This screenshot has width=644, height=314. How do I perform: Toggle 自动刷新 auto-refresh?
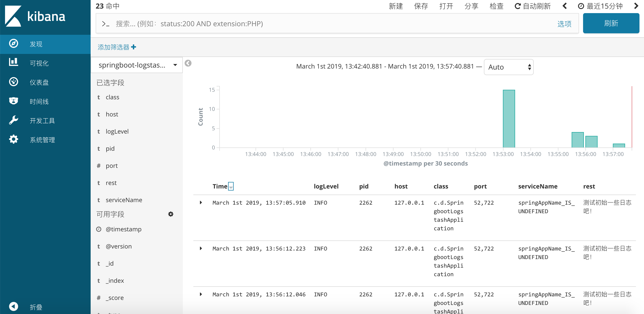(x=532, y=6)
